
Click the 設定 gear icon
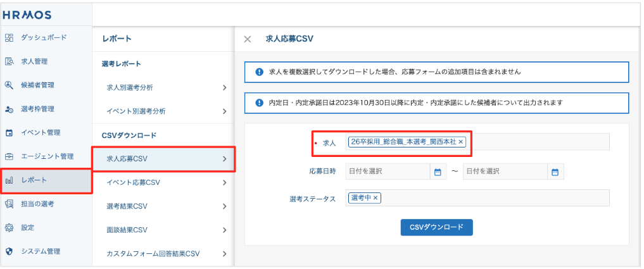pyautogui.click(x=9, y=227)
